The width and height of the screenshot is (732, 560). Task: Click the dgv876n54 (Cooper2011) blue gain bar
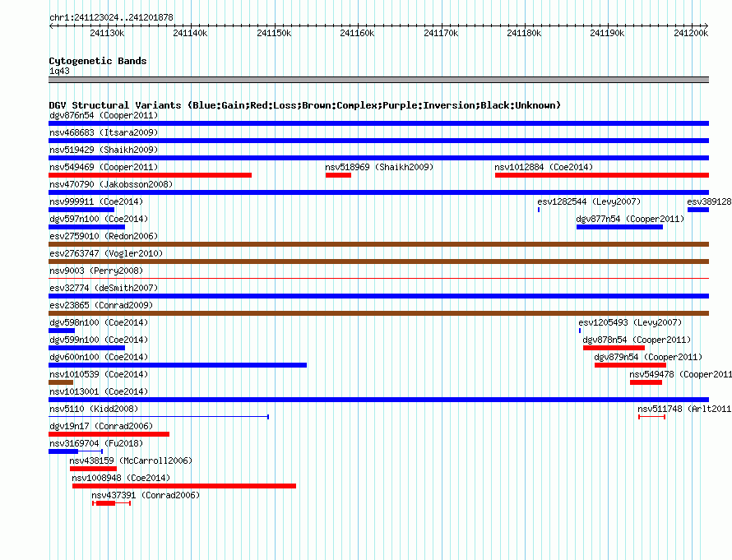click(378, 123)
